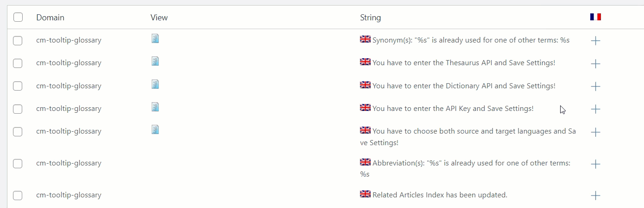Viewport: 644px width, 208px height.
Task: Click plus icon for the Dictionary API string
Action: pos(596,86)
